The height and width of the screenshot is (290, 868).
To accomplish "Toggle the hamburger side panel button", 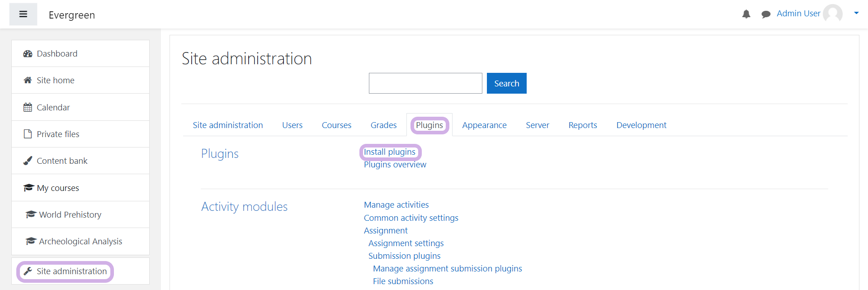I will pos(23,14).
